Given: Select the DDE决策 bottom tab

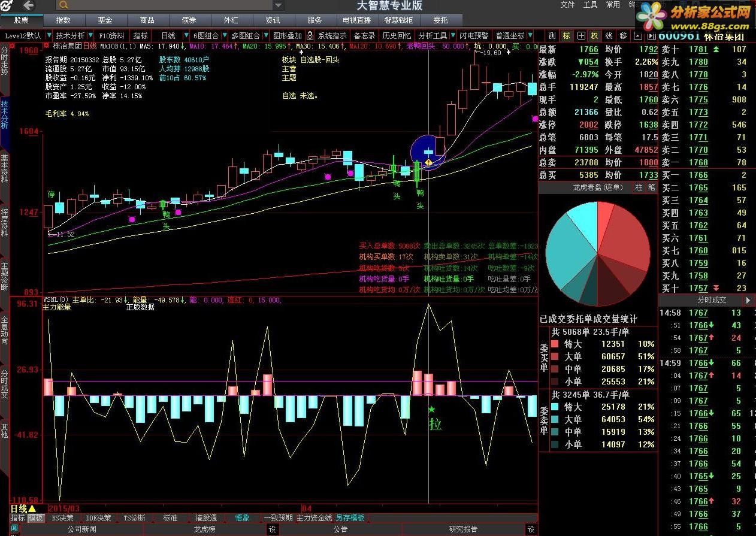Looking at the screenshot, I should tap(98, 518).
